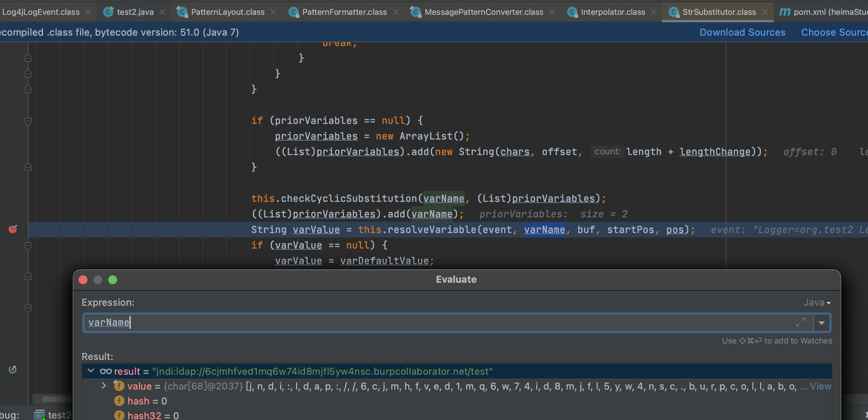Open the PatternLayout.class tab
Image resolution: width=868 pixels, height=420 pixels.
(228, 12)
